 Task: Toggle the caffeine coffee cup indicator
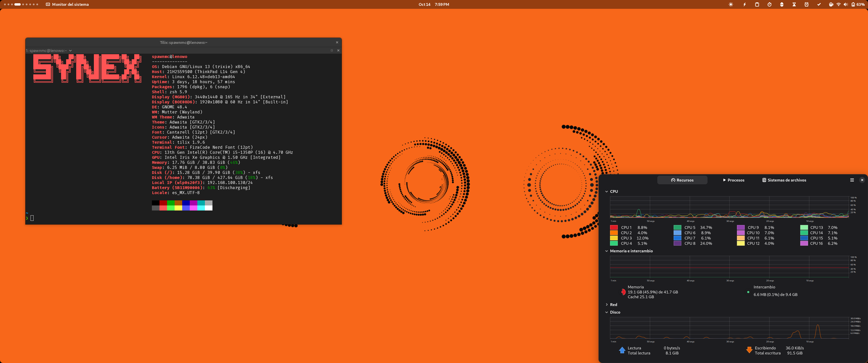click(831, 4)
